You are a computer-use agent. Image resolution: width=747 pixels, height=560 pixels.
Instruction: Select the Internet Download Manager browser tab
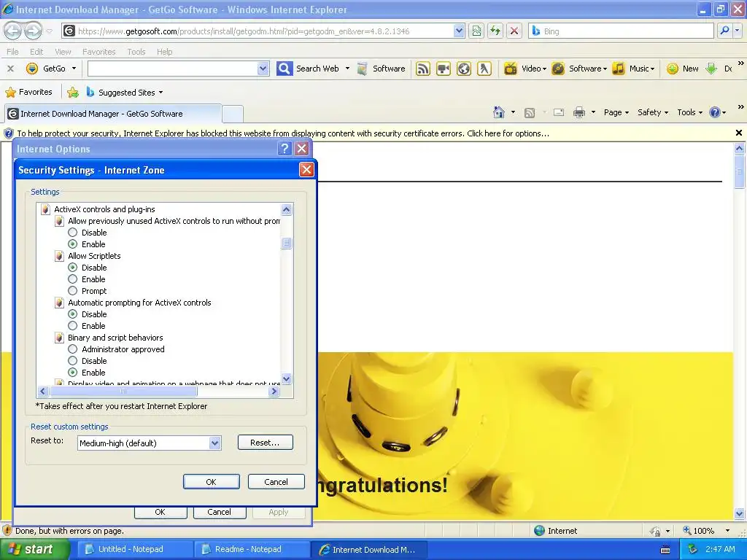coord(113,114)
